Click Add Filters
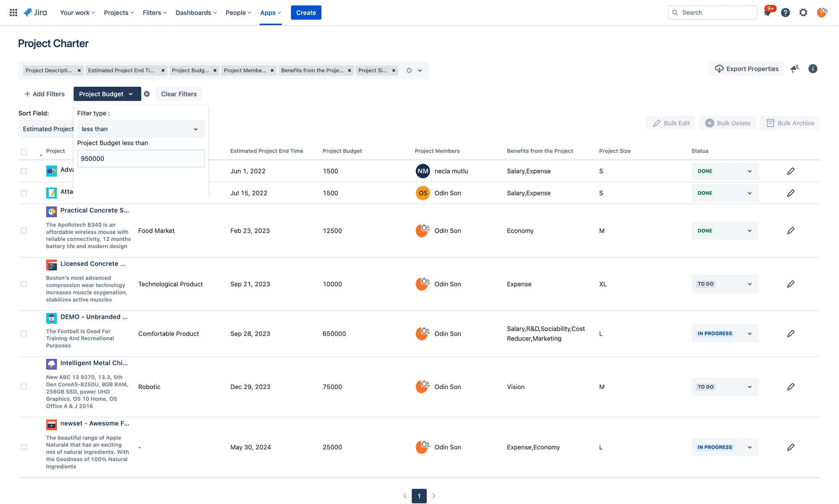 click(x=44, y=94)
